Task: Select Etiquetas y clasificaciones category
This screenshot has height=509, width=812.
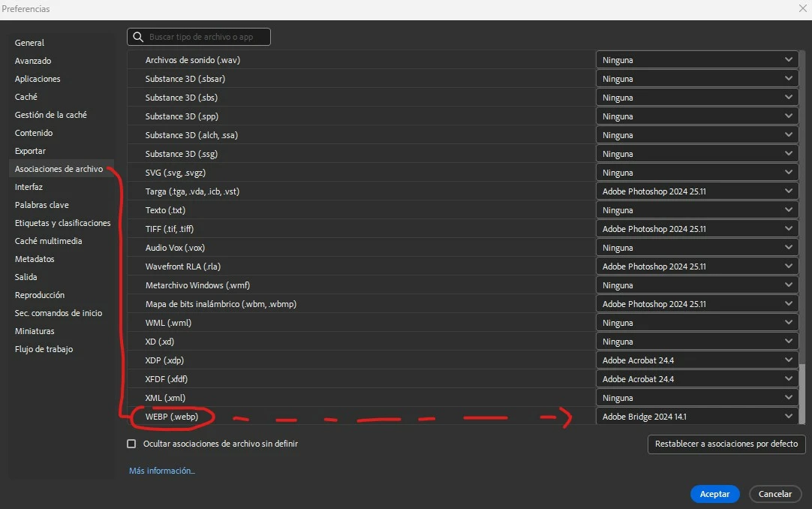Action: [x=62, y=223]
